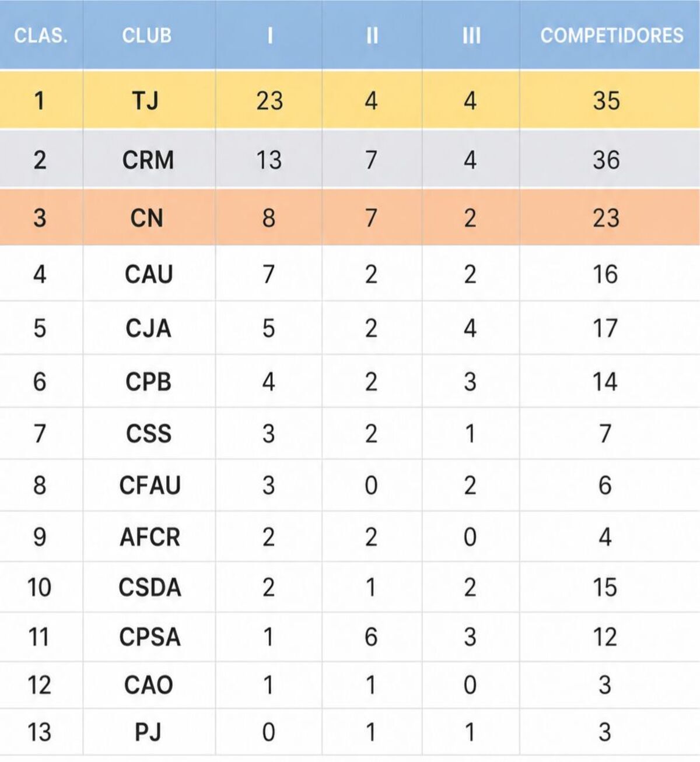Click the CJA club name
Image resolution: width=700 pixels, height=762 pixels.
click(149, 328)
